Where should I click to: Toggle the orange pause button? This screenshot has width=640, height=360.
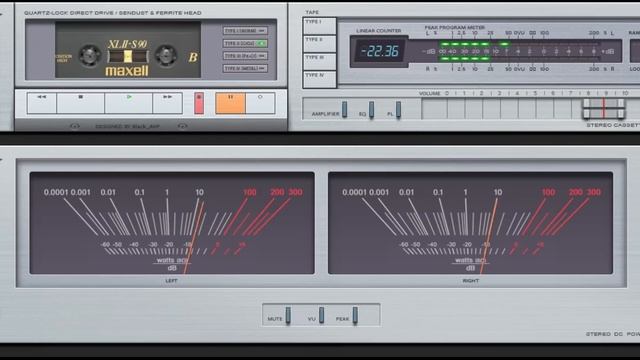(x=231, y=103)
